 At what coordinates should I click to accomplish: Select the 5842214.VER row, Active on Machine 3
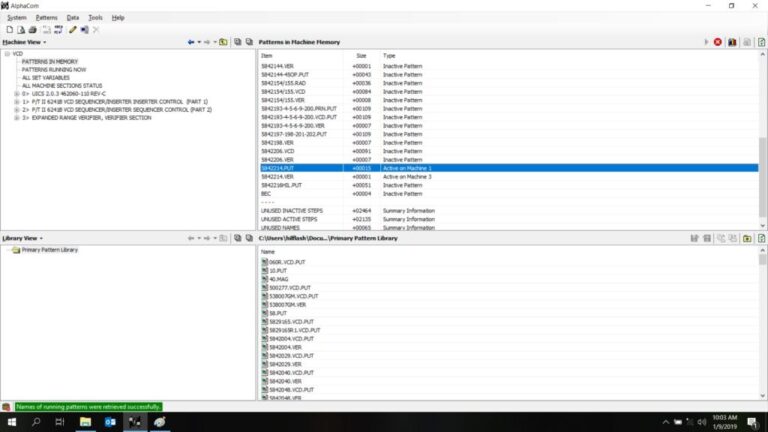coord(508,177)
